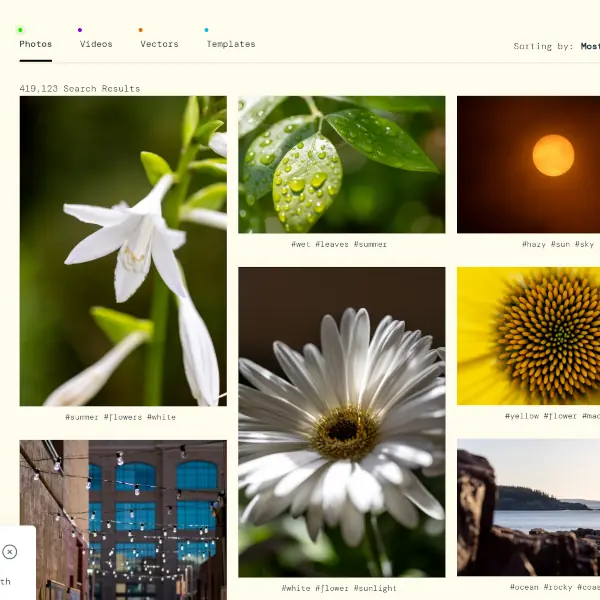The width and height of the screenshot is (600, 600).
Task: Select the white daisy photo
Action: (341, 421)
